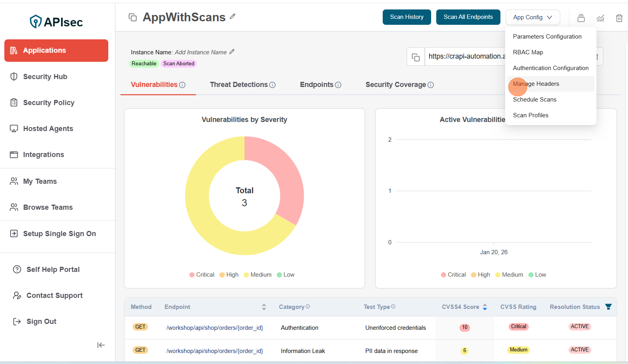
Task: Click edit pencil beside Add Instance Name
Action: tap(232, 52)
